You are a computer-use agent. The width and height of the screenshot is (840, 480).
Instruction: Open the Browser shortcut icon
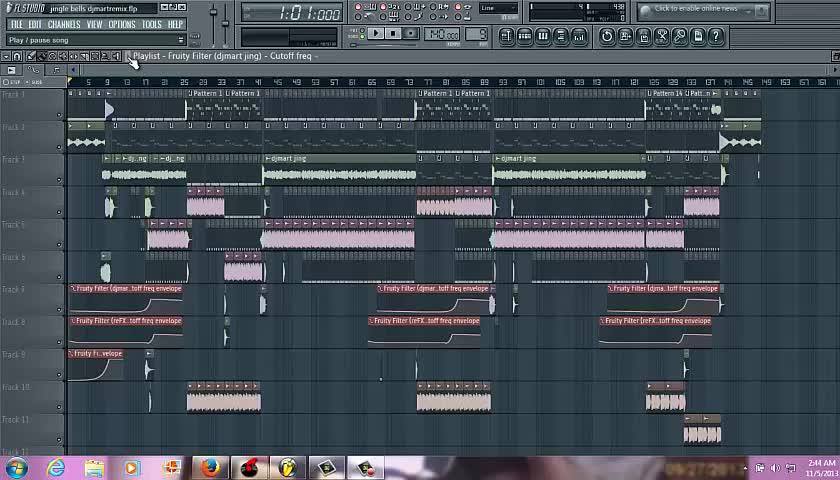(561, 36)
